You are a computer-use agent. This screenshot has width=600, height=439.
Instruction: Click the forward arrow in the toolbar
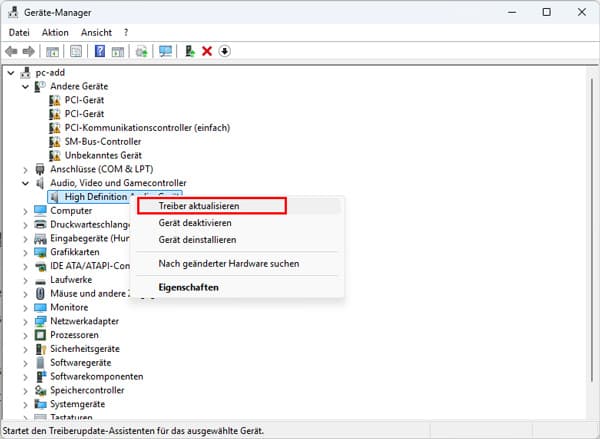coord(29,51)
